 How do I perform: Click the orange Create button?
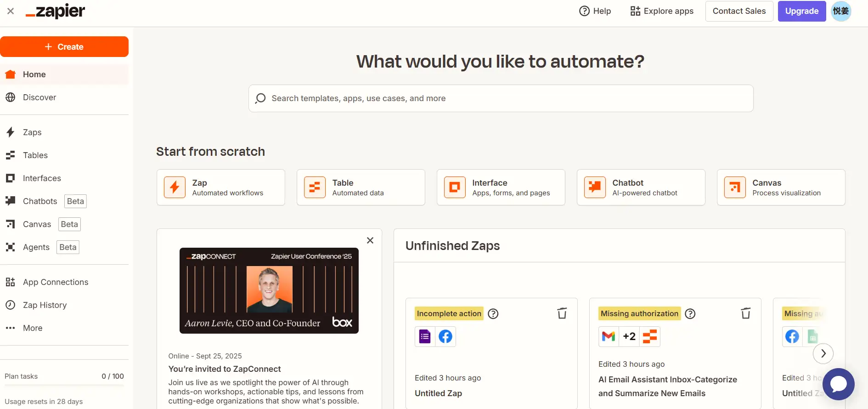pos(64,47)
